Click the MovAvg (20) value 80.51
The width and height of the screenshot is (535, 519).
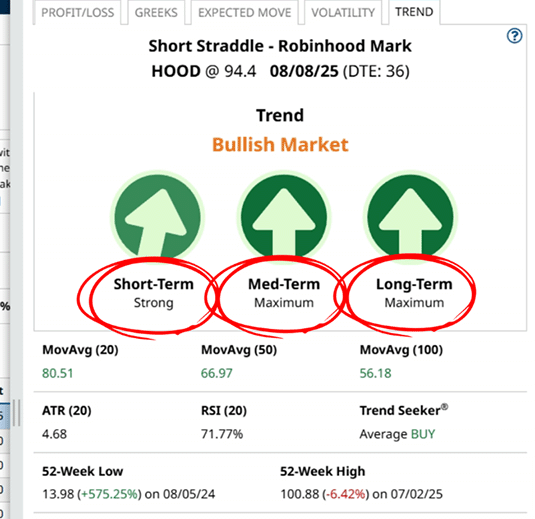pos(58,373)
